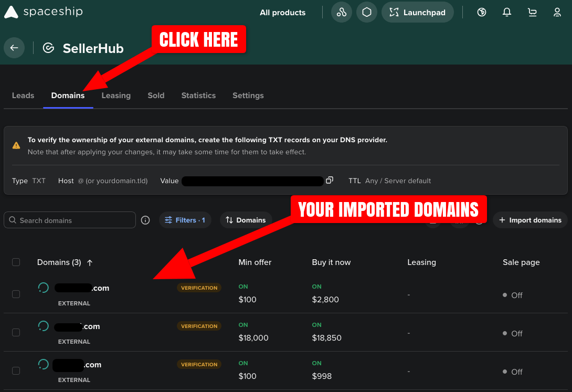
Task: Click the back arrow next to SellerHub
Action: coord(14,48)
